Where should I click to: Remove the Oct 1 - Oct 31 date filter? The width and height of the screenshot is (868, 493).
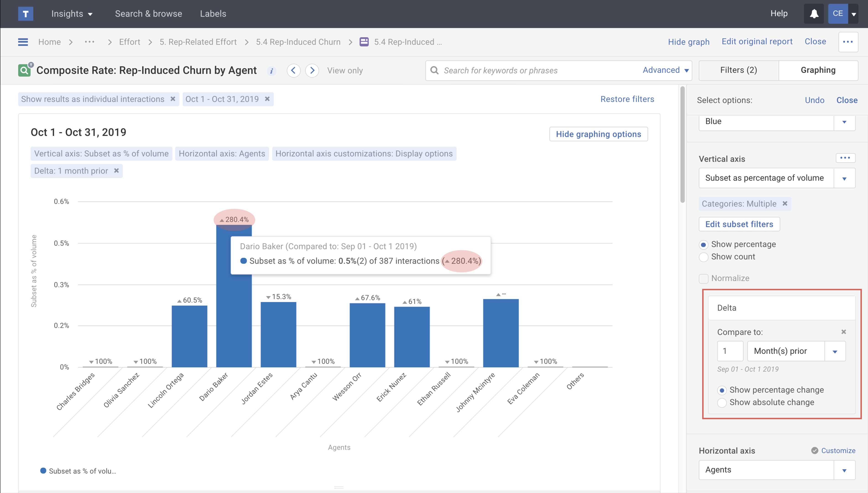pos(267,99)
